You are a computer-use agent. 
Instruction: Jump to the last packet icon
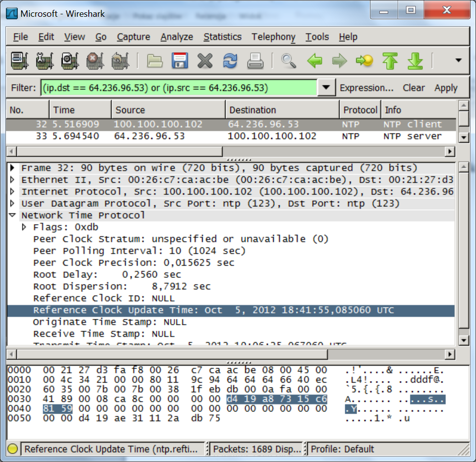click(415, 60)
